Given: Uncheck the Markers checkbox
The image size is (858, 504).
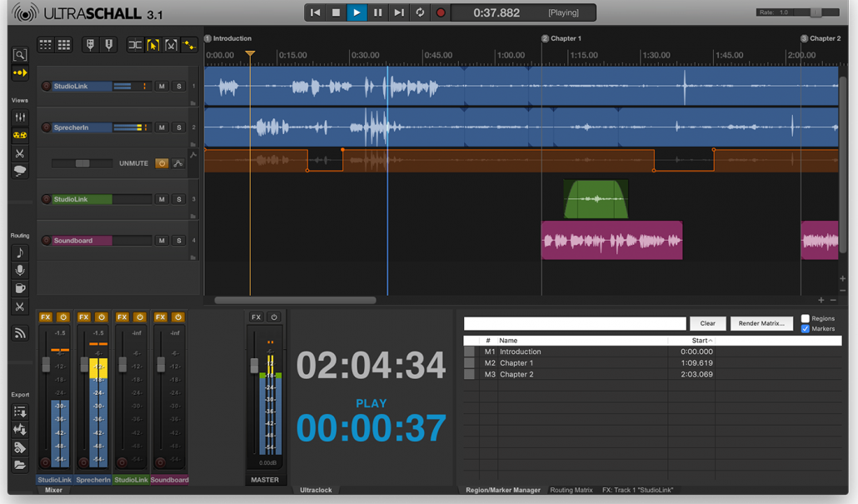Looking at the screenshot, I should [805, 329].
